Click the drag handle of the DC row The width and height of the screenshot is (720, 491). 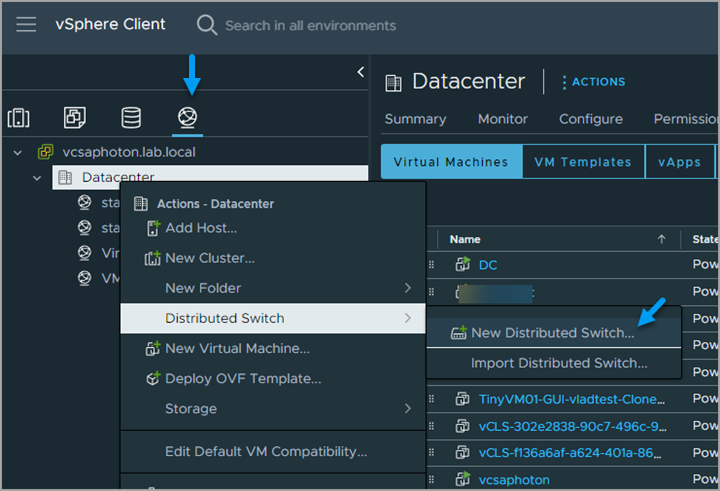click(431, 265)
